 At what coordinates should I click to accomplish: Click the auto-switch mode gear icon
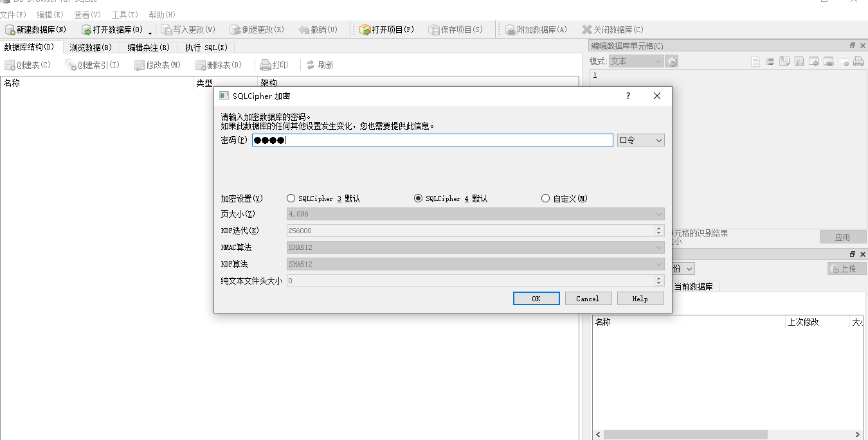(672, 62)
